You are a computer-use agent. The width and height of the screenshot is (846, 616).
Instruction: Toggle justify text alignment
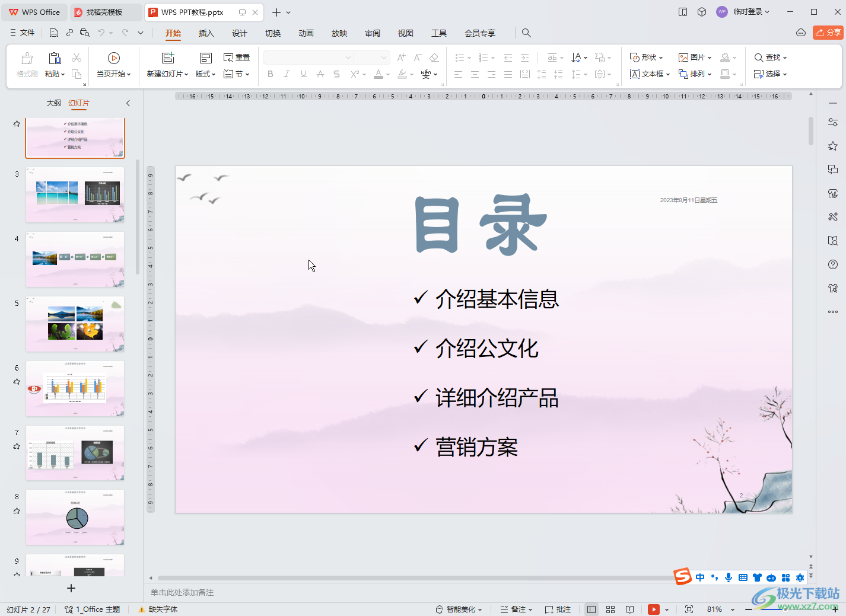tap(508, 74)
